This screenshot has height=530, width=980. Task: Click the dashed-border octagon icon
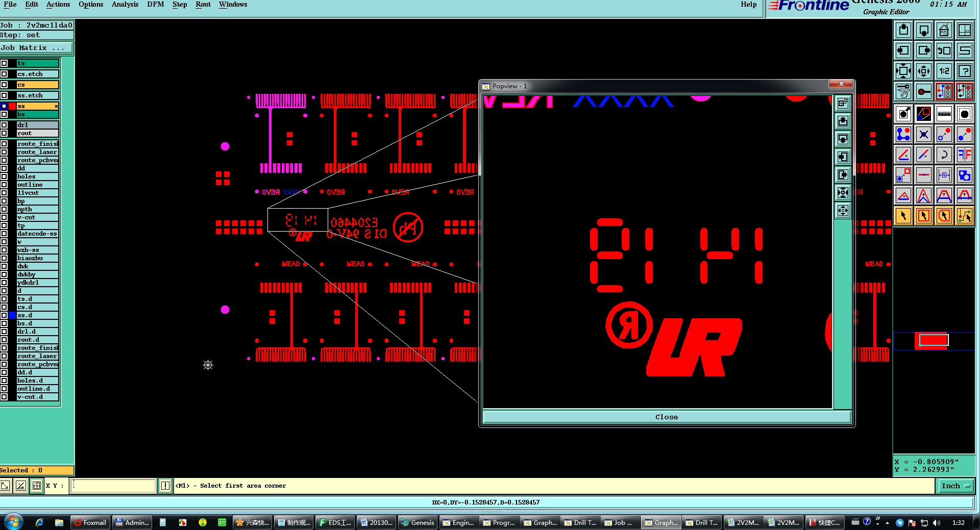click(x=965, y=114)
